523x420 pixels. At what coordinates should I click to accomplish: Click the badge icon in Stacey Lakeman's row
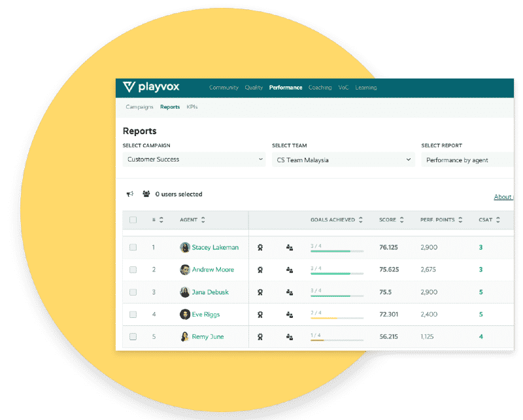click(260, 247)
